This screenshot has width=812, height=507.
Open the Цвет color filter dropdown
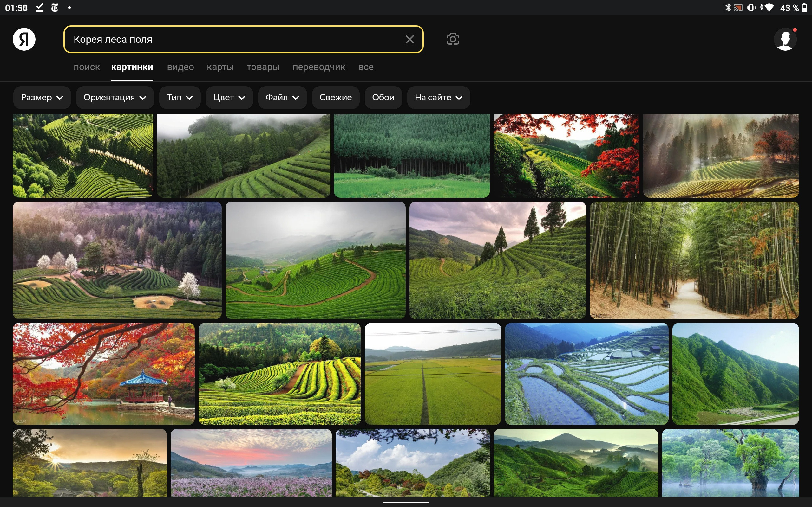(229, 98)
